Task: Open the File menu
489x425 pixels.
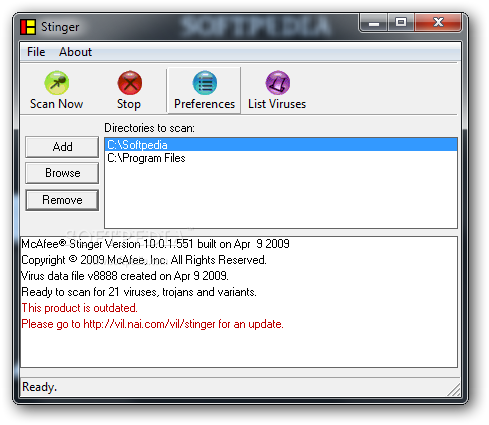Action: (x=36, y=52)
